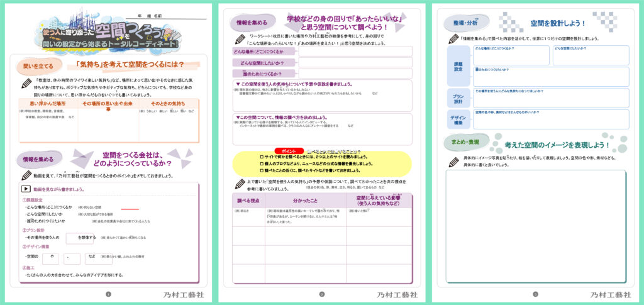Click the 整理・分析 section badge
The image size is (644, 305).
466,23
